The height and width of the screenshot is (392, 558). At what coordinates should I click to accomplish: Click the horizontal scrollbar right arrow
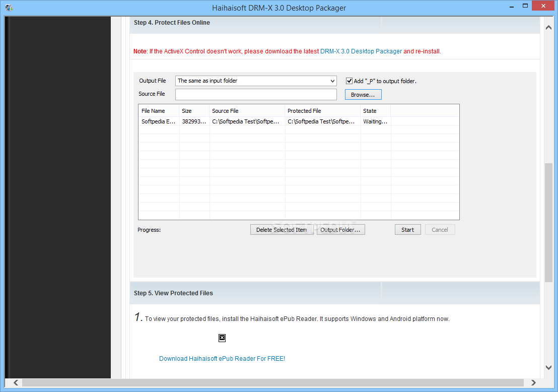click(x=533, y=382)
